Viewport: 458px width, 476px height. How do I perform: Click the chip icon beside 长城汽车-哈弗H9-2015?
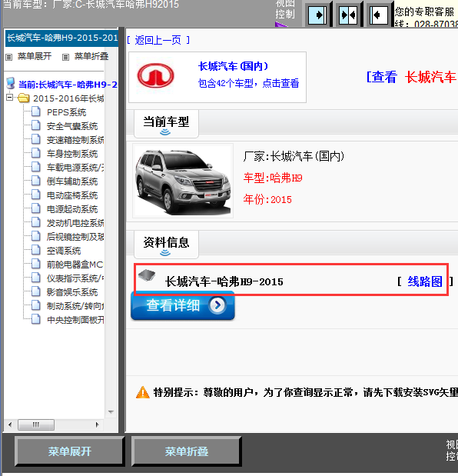click(147, 275)
